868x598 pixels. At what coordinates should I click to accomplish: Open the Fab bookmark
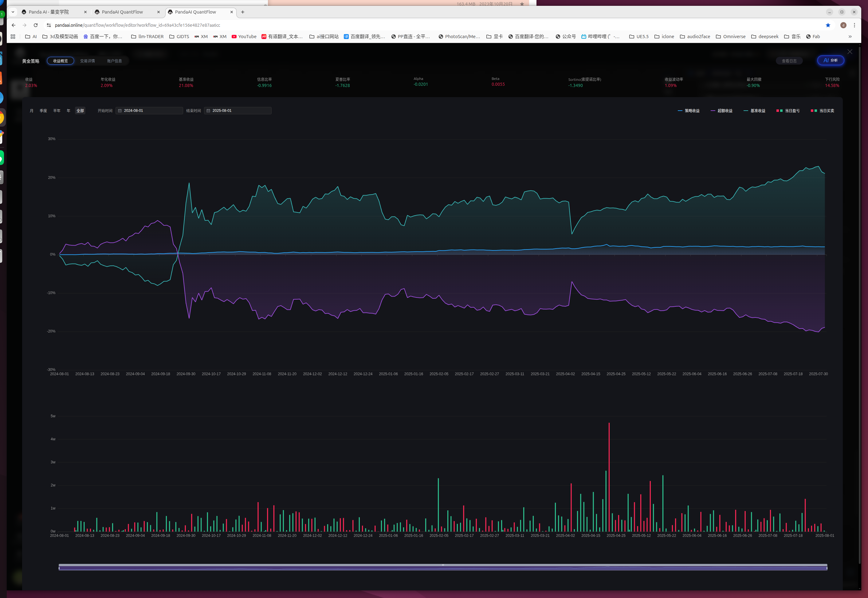(813, 36)
